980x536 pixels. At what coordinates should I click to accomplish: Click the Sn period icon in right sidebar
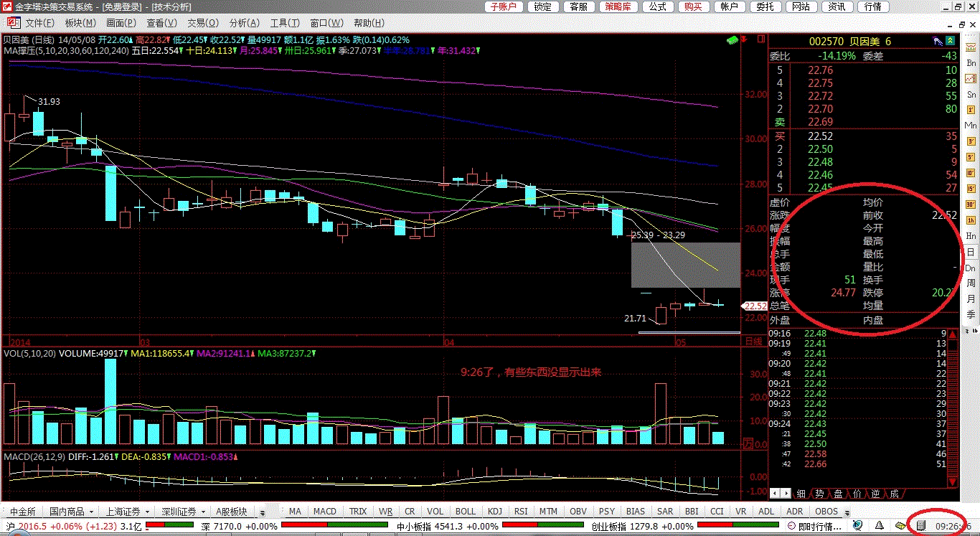[971, 95]
